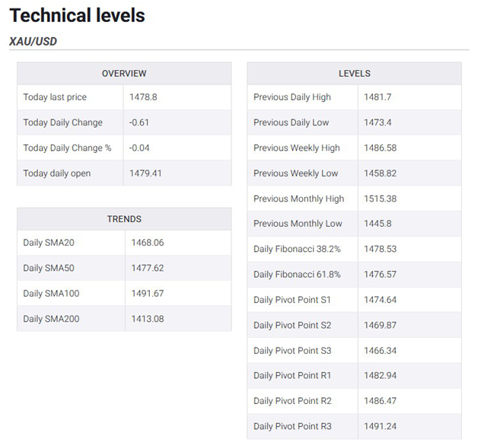Click the OVERVIEW table header
Viewport: 478px width, 448px height.
[x=124, y=73]
